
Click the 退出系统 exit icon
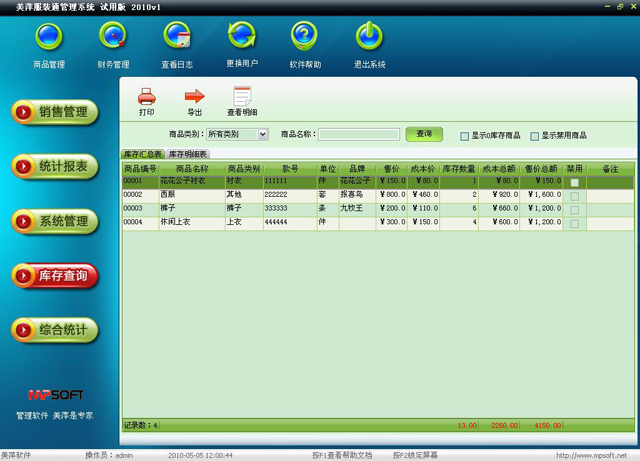pyautogui.click(x=369, y=40)
